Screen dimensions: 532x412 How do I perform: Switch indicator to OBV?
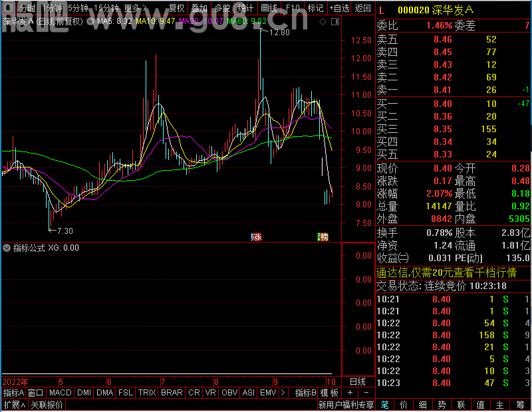pyautogui.click(x=229, y=393)
